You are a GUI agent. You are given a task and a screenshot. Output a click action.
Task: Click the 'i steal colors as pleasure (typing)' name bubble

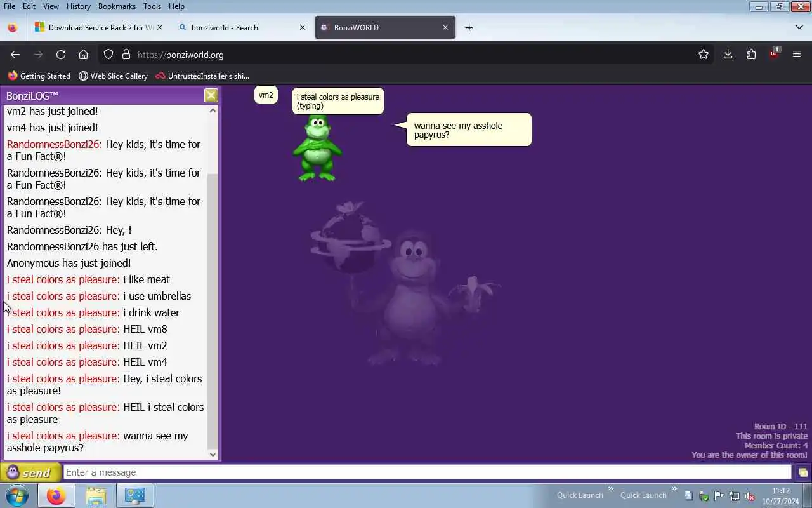[x=338, y=101]
